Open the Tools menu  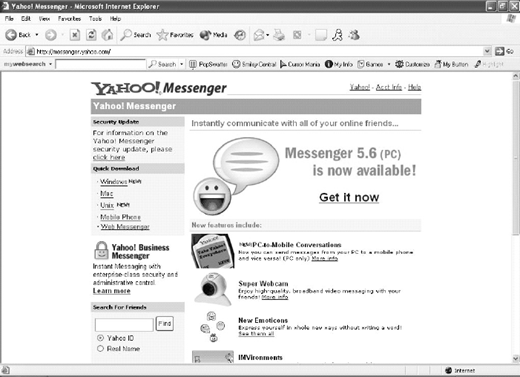pos(95,19)
